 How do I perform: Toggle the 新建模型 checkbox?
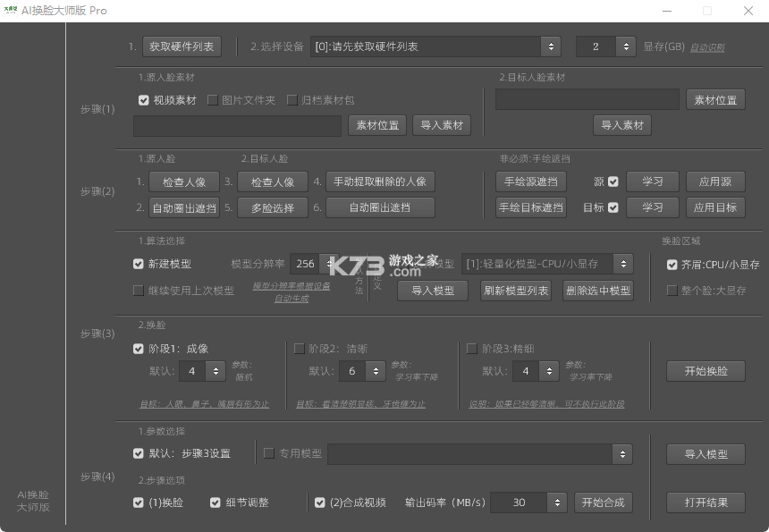tap(139, 264)
